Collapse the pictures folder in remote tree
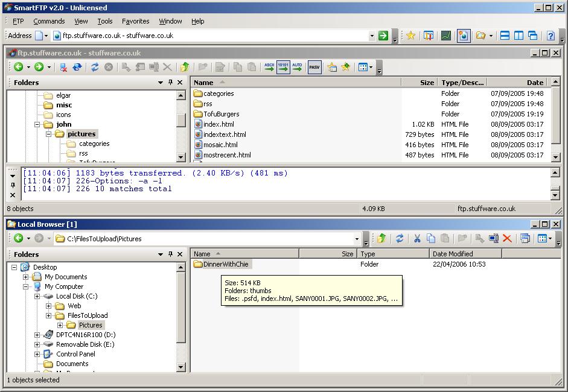Viewport: 568px width, 392px height. coord(48,134)
